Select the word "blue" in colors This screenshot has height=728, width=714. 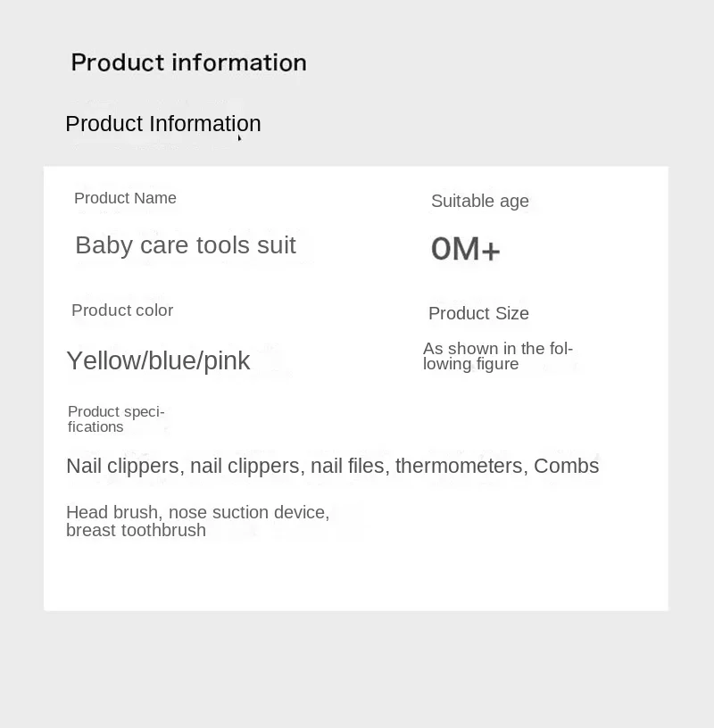point(173,360)
